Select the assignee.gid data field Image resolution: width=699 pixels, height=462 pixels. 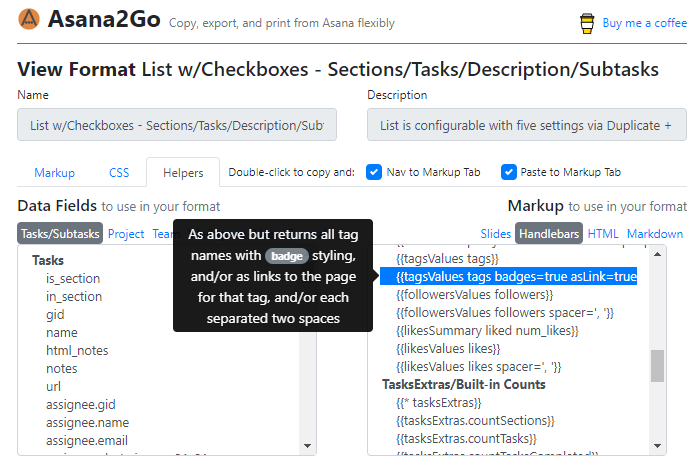coord(81,404)
